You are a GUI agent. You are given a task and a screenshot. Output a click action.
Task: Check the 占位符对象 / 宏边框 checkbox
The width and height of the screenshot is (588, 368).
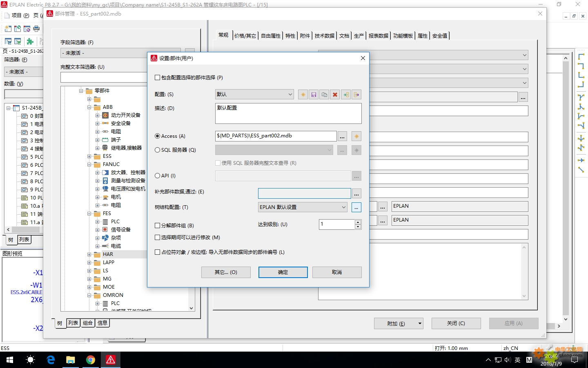point(157,252)
